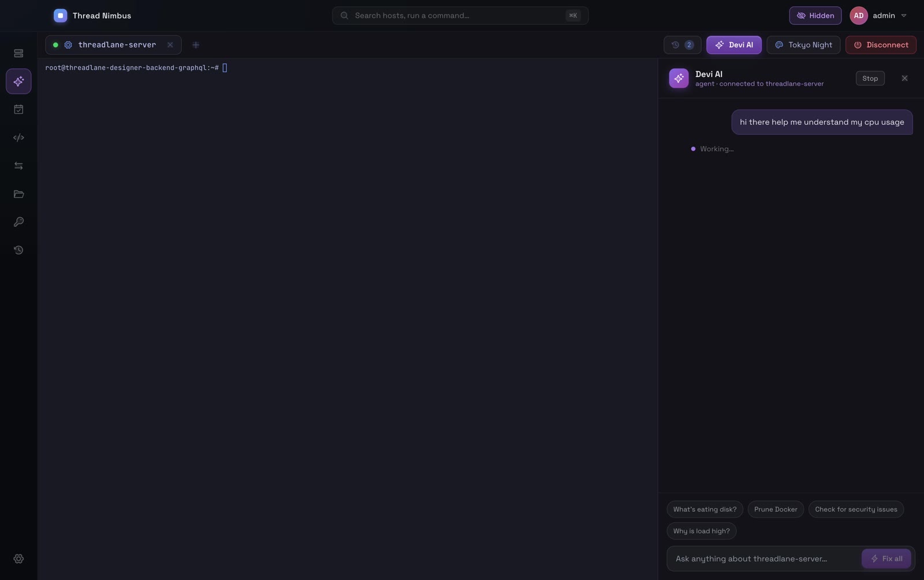Open the Tokyo Night theme selector
The width and height of the screenshot is (924, 580).
tap(803, 45)
